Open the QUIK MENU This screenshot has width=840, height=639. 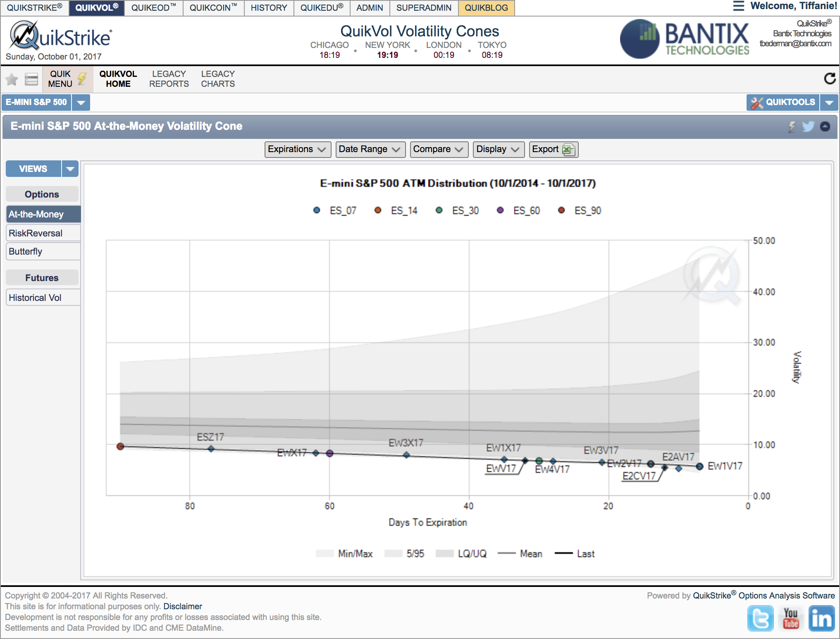(x=67, y=79)
